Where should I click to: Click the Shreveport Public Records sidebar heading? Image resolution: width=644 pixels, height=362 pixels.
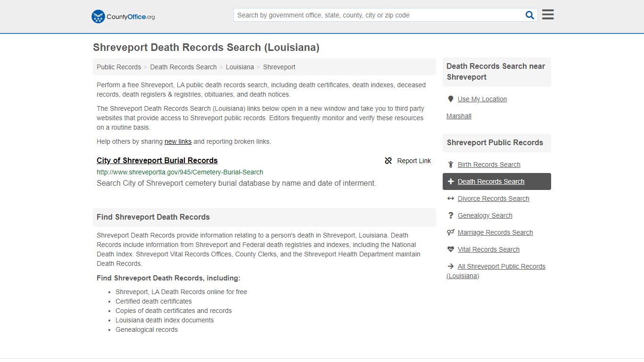click(x=495, y=143)
